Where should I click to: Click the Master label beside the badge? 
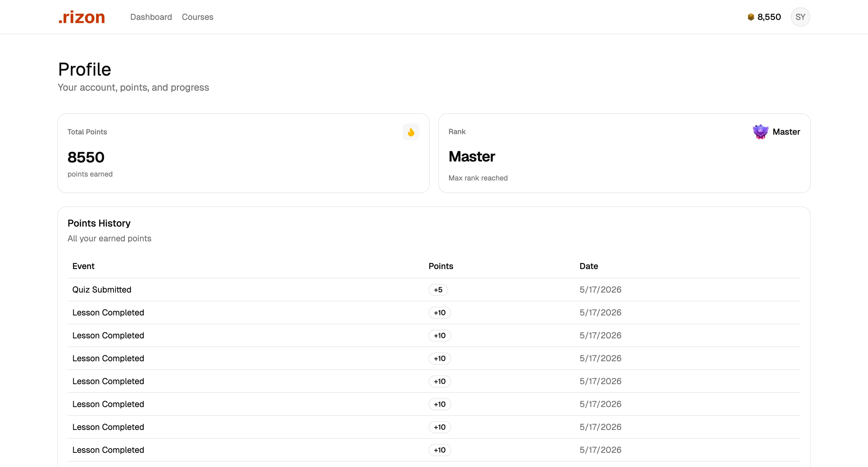tap(786, 132)
